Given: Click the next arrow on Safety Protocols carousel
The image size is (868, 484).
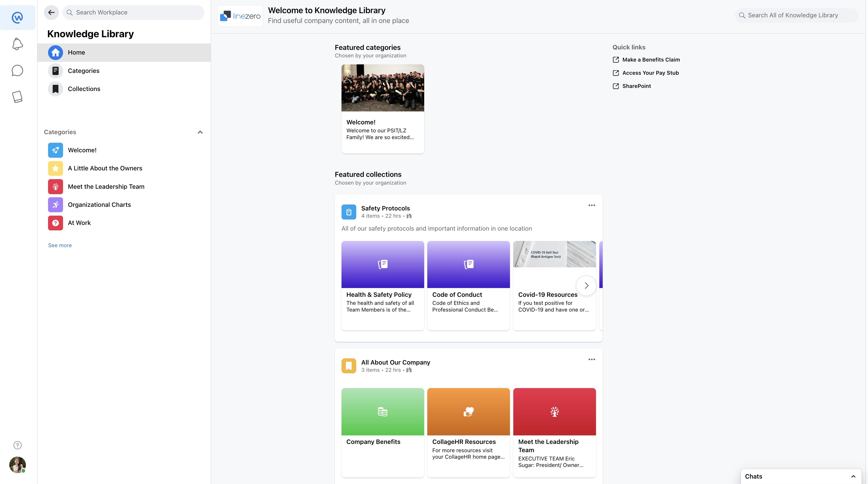Looking at the screenshot, I should pyautogui.click(x=586, y=285).
